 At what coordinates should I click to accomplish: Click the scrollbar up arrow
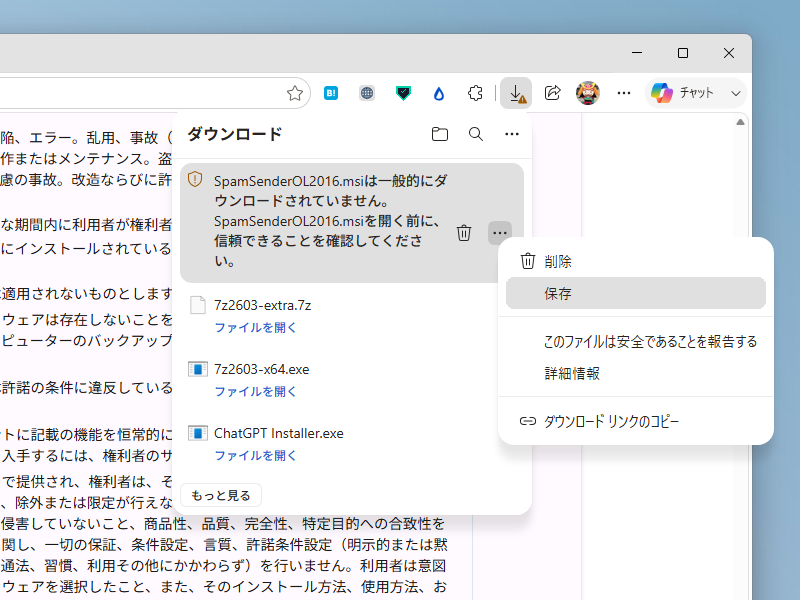[740, 122]
